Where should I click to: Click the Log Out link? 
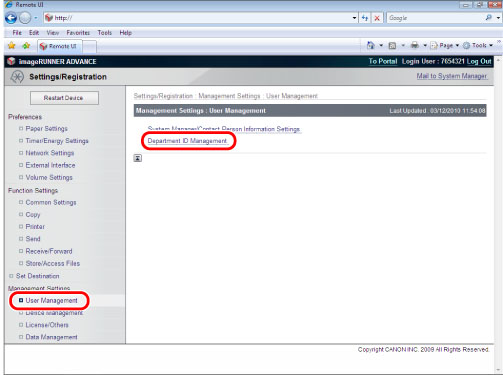(479, 61)
